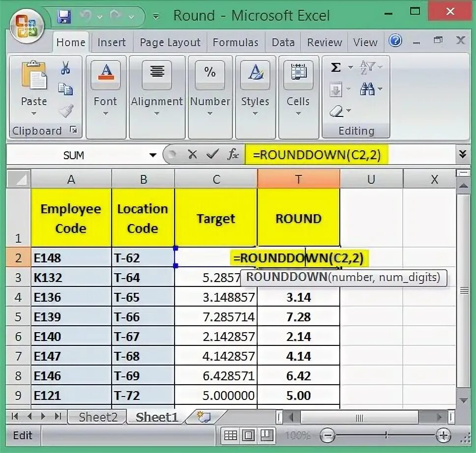The width and height of the screenshot is (476, 453).
Task: Customize the Quick Access Toolbar
Action: tap(156, 16)
